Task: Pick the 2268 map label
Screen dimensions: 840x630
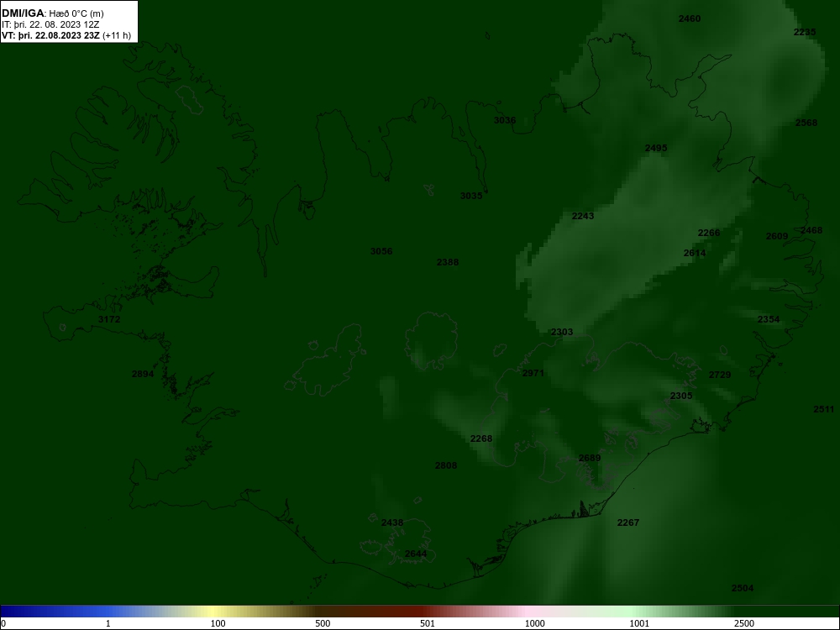Action: point(481,438)
